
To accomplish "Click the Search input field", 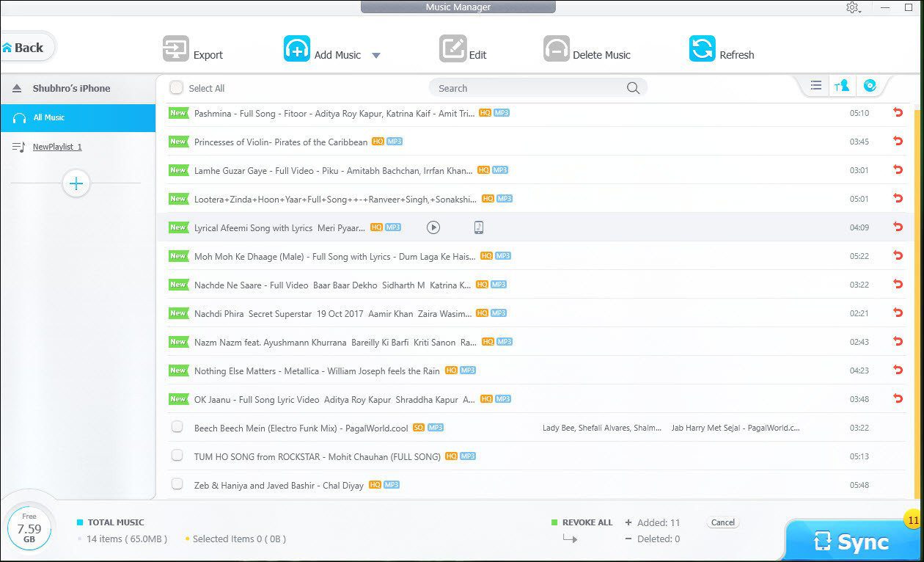I will pyautogui.click(x=538, y=88).
